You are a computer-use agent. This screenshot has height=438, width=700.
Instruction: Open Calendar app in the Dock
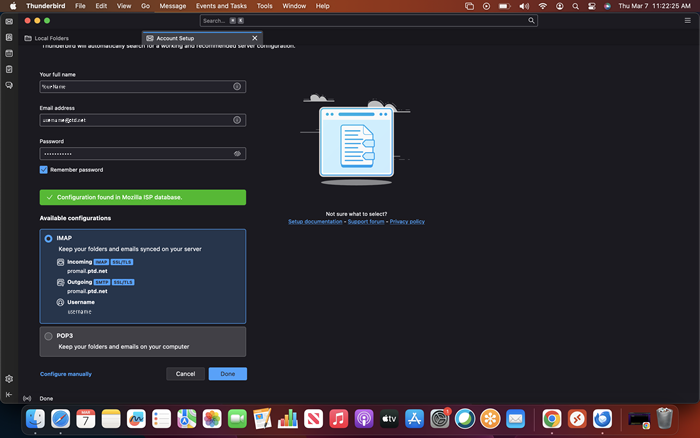pyautogui.click(x=86, y=419)
